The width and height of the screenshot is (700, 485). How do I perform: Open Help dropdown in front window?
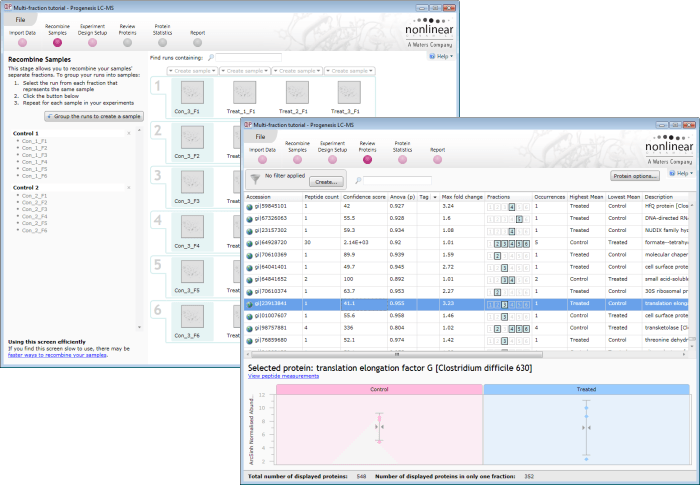tap(681, 173)
